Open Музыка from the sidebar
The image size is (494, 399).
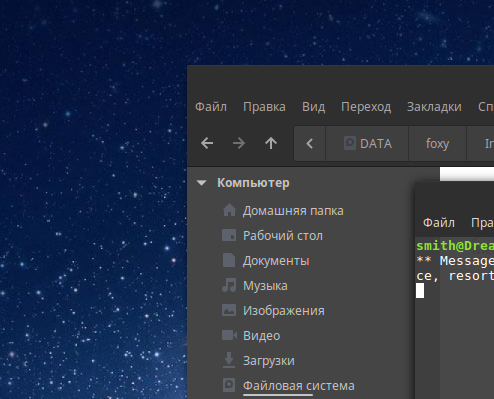click(265, 286)
